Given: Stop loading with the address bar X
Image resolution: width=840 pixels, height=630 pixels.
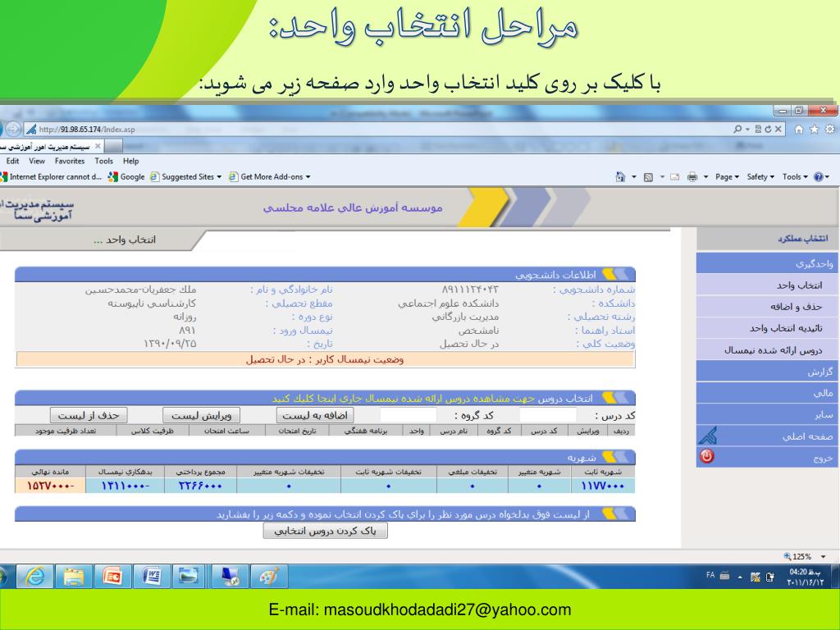Looking at the screenshot, I should 778,129.
